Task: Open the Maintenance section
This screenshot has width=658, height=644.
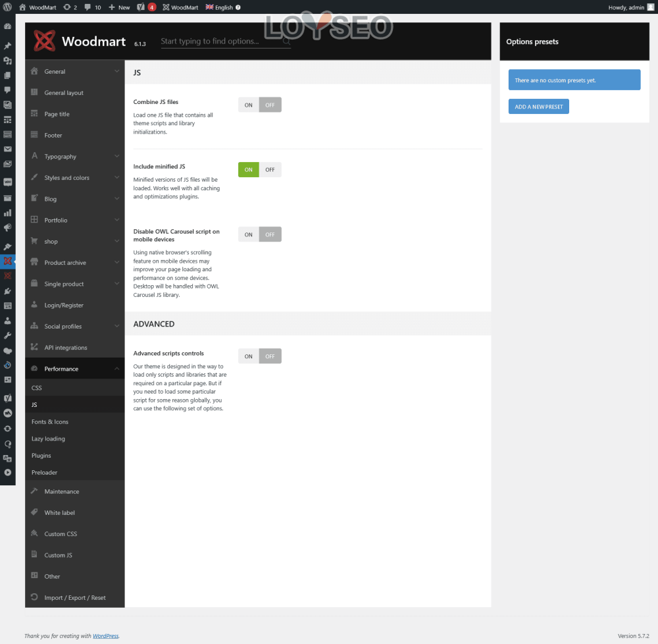Action: tap(75, 491)
